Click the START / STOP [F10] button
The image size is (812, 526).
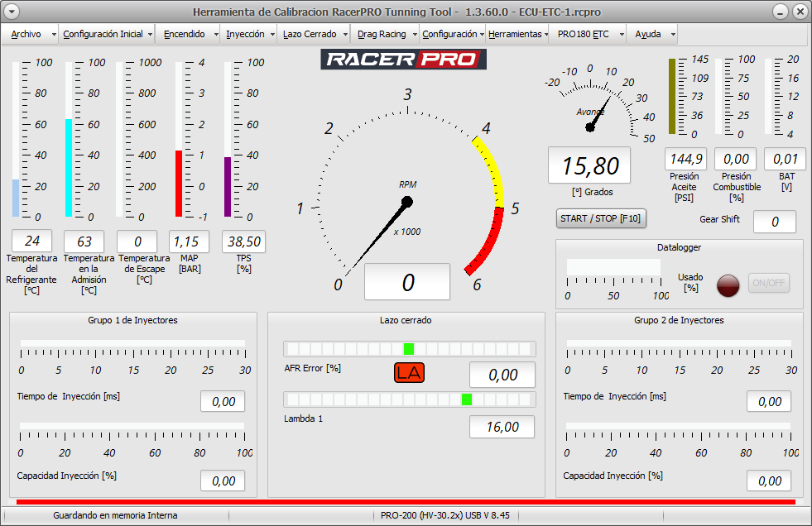pyautogui.click(x=601, y=218)
